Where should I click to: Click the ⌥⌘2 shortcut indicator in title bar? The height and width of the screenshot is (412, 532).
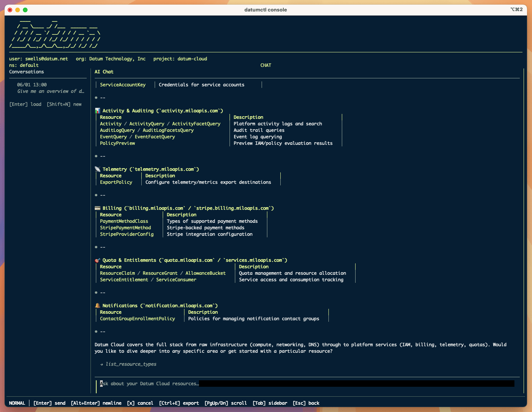click(x=516, y=10)
